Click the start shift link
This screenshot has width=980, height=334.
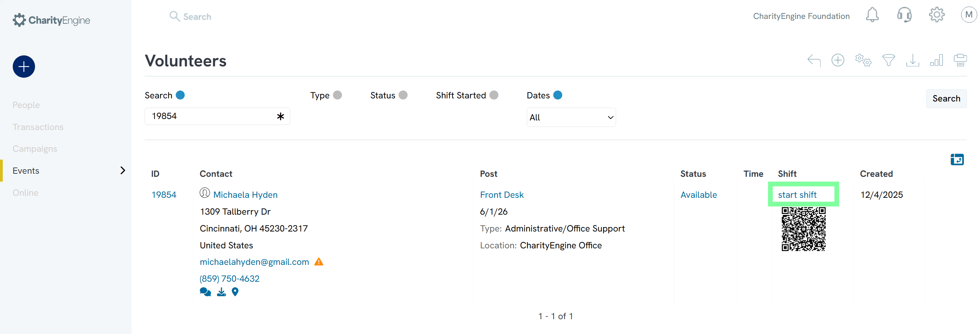(797, 195)
